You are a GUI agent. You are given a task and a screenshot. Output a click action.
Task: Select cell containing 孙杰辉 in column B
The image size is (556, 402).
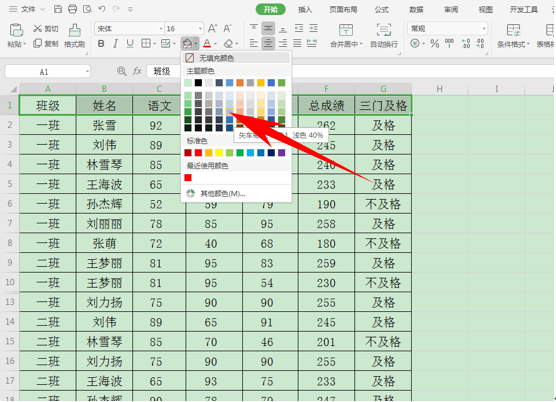tap(104, 204)
